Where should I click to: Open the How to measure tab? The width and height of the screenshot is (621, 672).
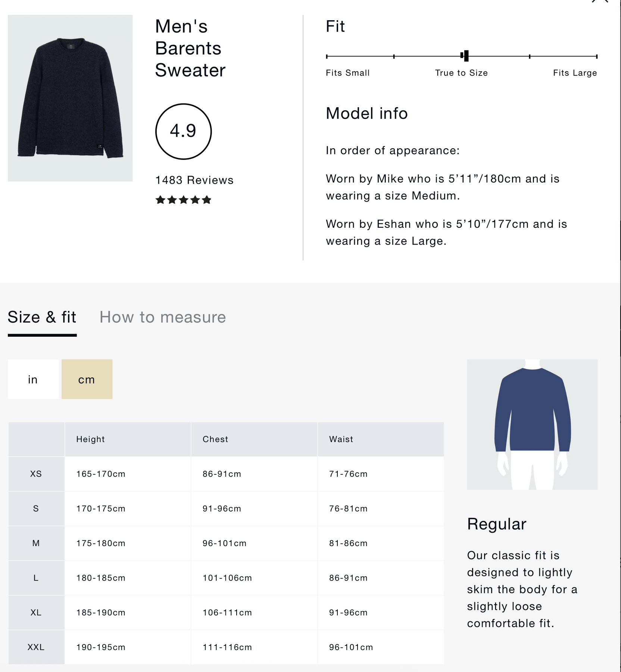point(162,317)
